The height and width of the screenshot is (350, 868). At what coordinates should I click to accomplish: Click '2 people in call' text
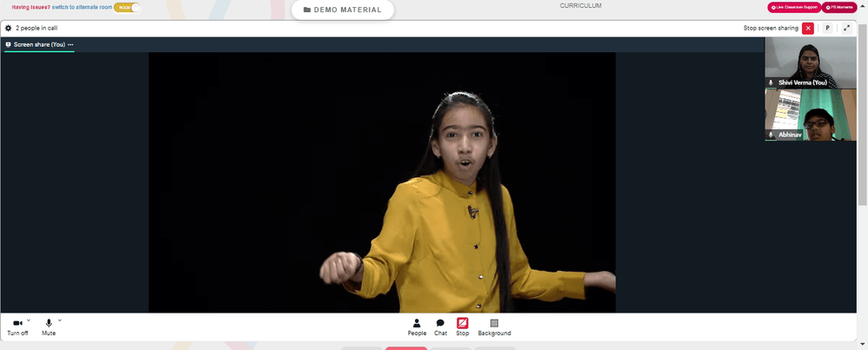tap(36, 29)
